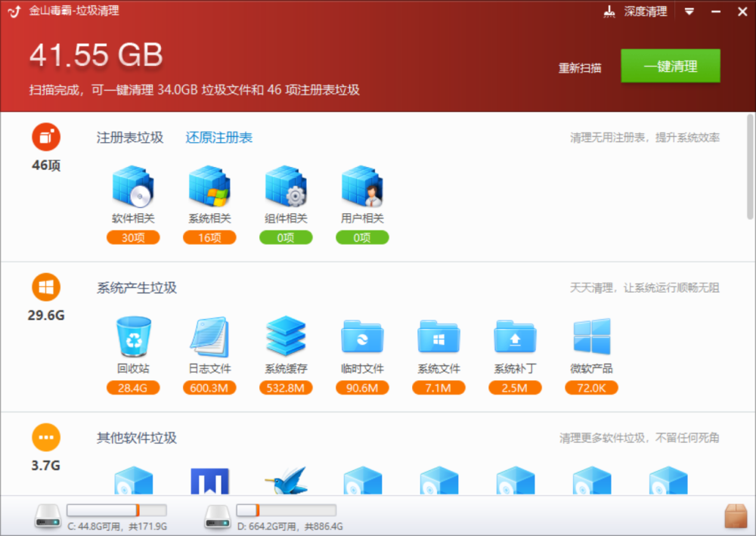Click the 还原注册表 link

(x=219, y=138)
